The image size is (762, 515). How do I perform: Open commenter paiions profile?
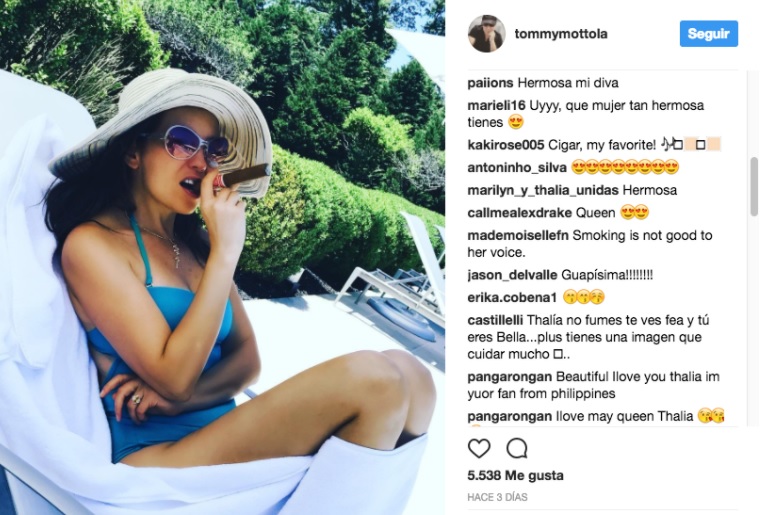(x=490, y=83)
